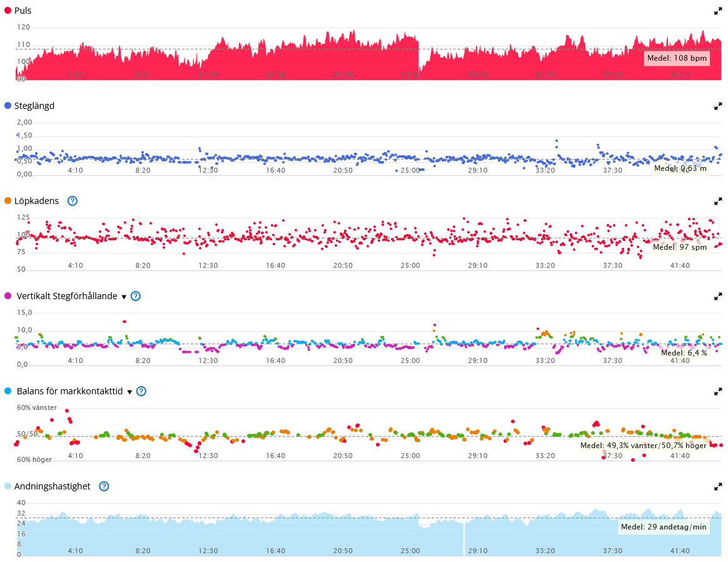728x562 pixels.
Task: Click the 37:30 time marker on Andningshastighet chart
Action: pos(612,551)
